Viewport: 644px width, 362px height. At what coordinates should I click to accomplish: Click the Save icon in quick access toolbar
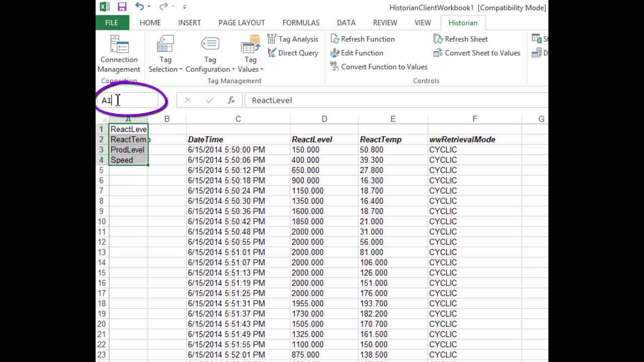(122, 7)
